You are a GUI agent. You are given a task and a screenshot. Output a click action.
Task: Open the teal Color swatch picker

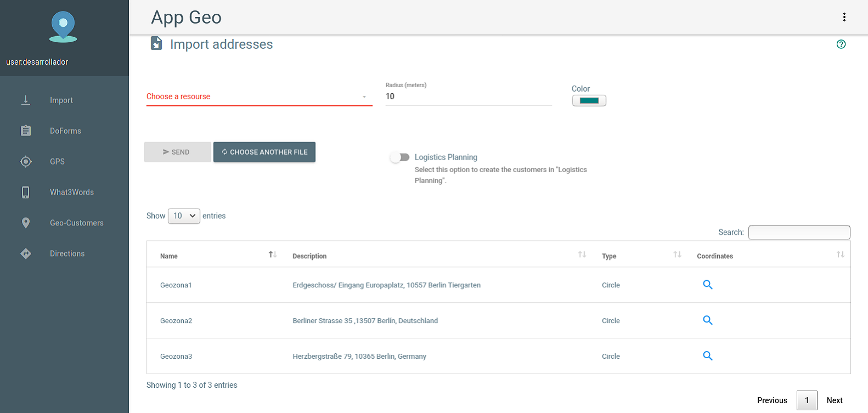pos(589,100)
